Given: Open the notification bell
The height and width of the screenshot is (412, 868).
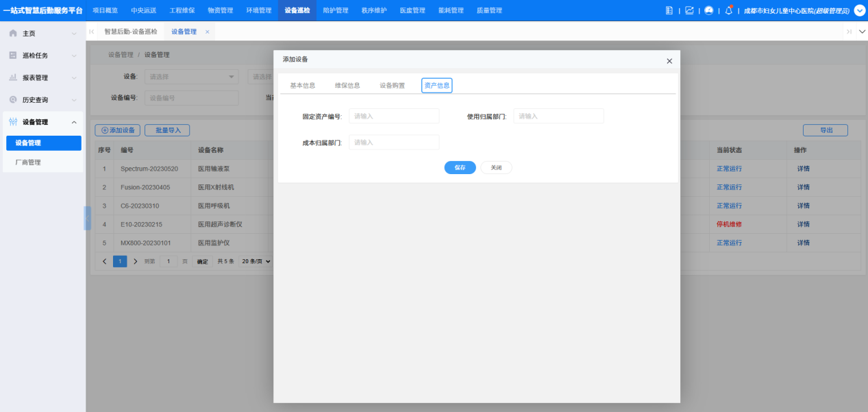Looking at the screenshot, I should click(729, 10).
